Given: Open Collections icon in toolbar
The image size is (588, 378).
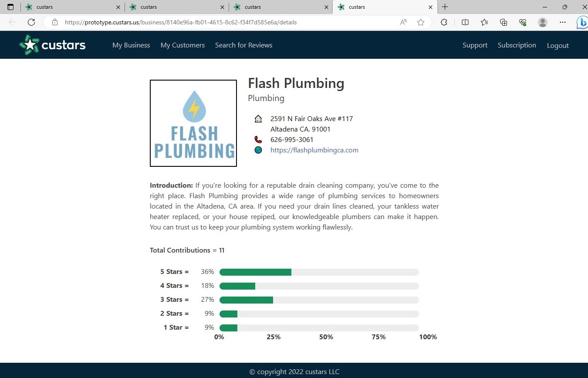Looking at the screenshot, I should click(x=504, y=22).
